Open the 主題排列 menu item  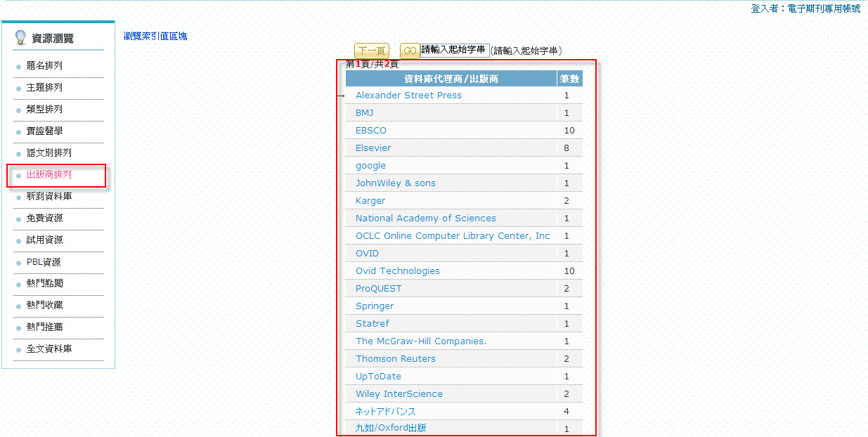point(44,87)
